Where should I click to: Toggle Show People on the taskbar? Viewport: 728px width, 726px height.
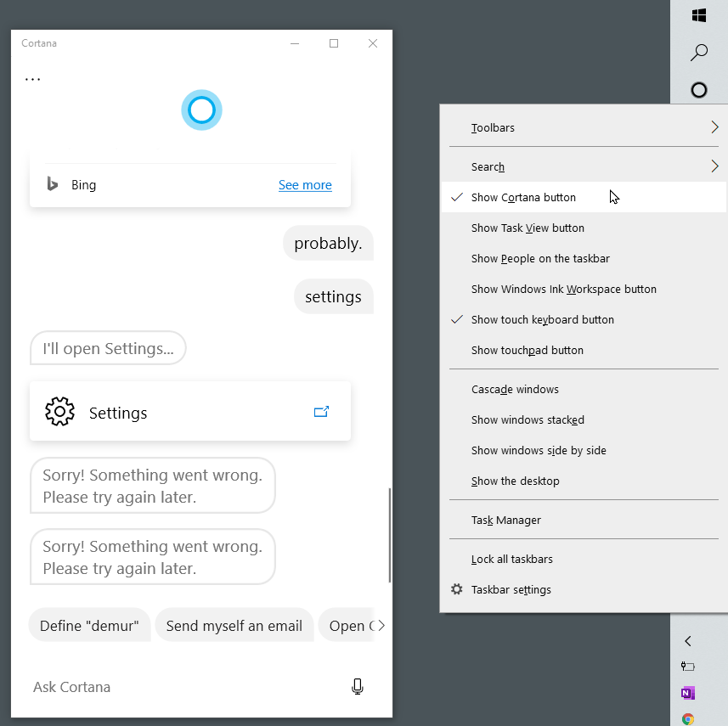(584, 258)
